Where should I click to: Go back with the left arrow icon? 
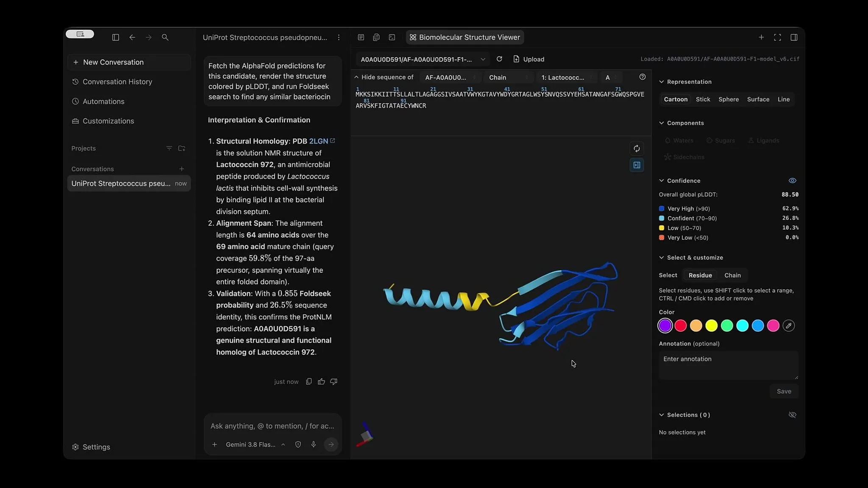132,37
